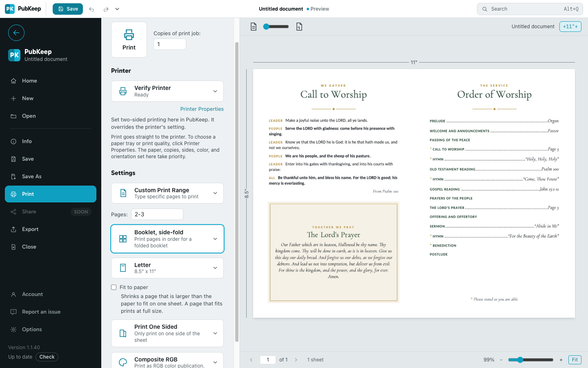Select Open in the sidebar
Screen dimensions: 588x368
pyautogui.click(x=51, y=116)
